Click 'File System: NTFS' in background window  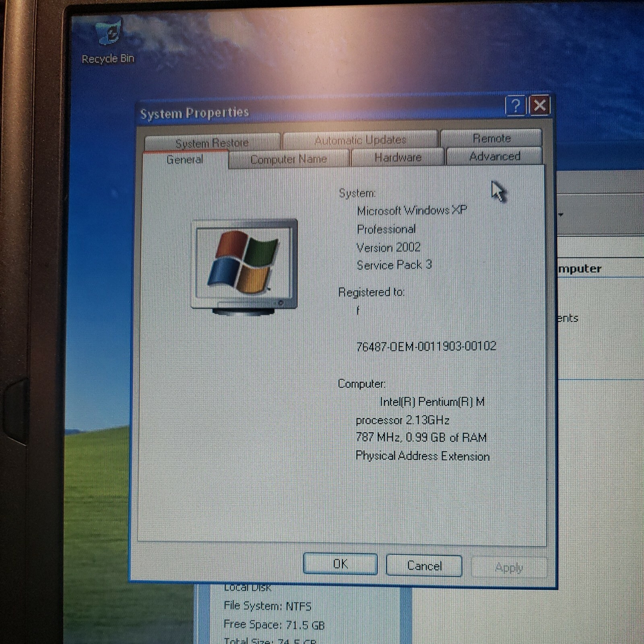(268, 606)
